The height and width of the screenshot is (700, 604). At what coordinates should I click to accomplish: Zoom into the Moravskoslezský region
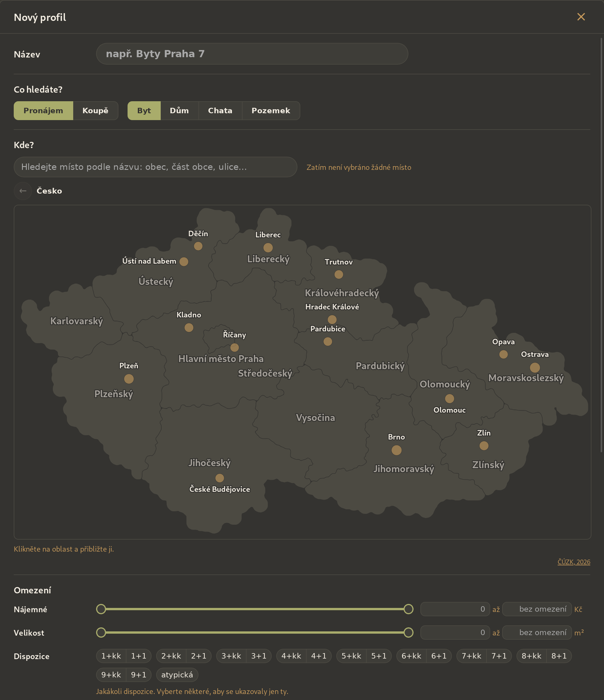tap(526, 378)
